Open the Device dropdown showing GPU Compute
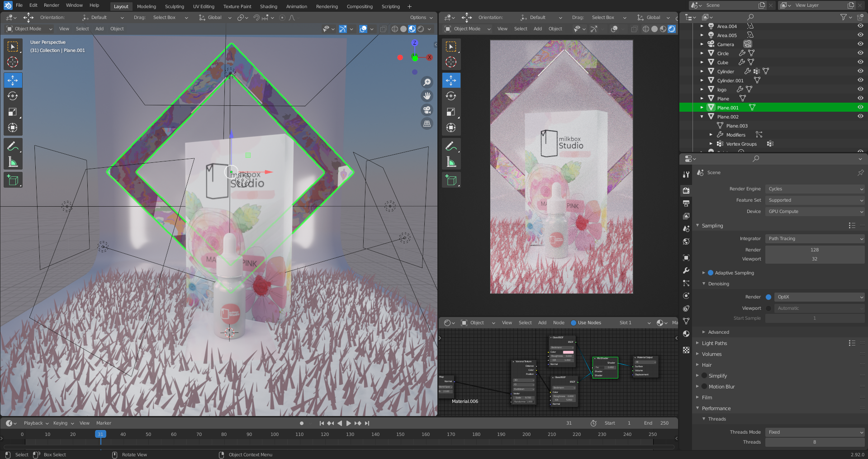868x459 pixels. [x=815, y=212]
